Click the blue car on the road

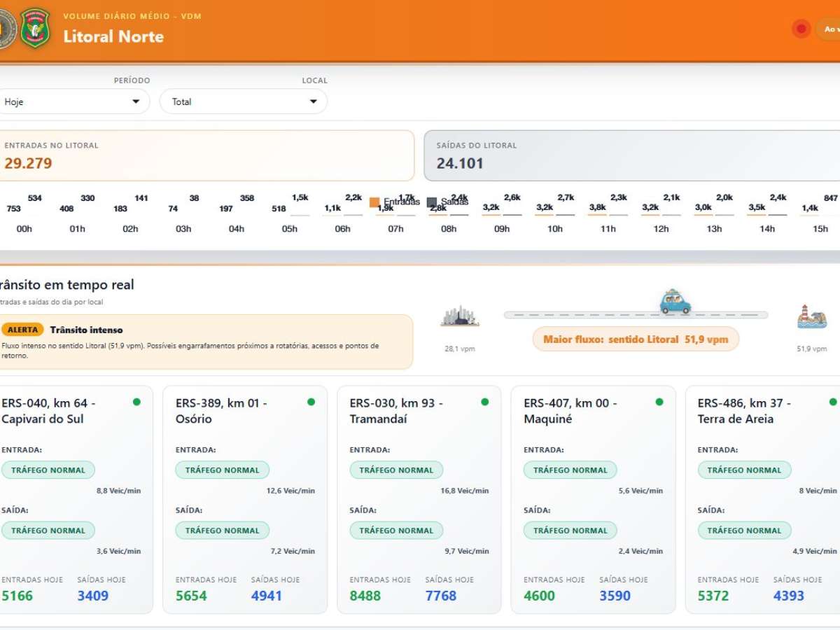[675, 302]
